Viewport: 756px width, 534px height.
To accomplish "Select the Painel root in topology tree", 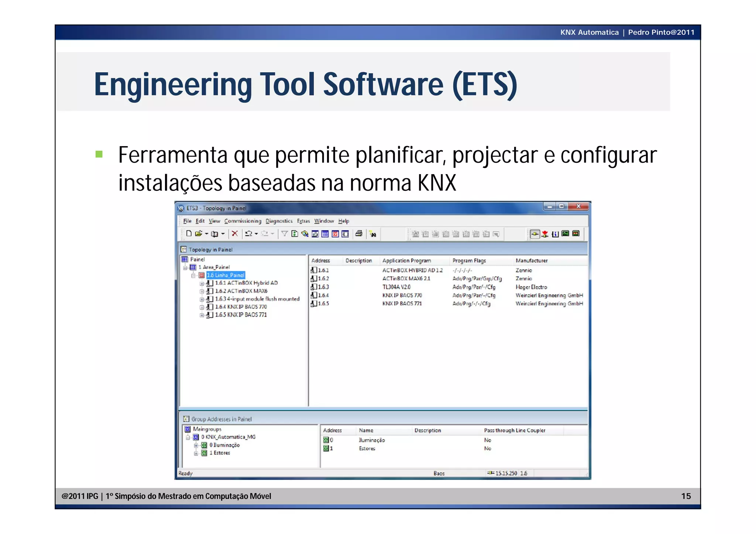I will [197, 259].
